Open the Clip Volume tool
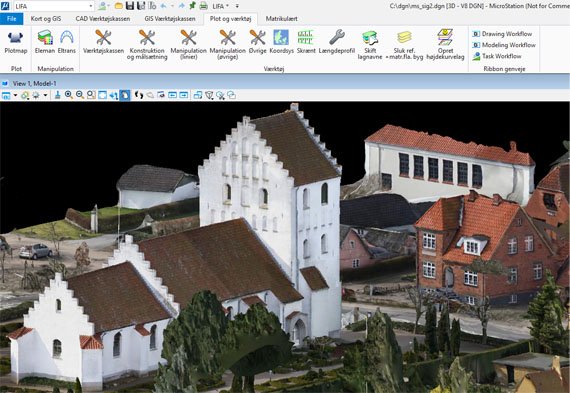Image resolution: width=570 pixels, height=393 pixels. tap(209, 95)
